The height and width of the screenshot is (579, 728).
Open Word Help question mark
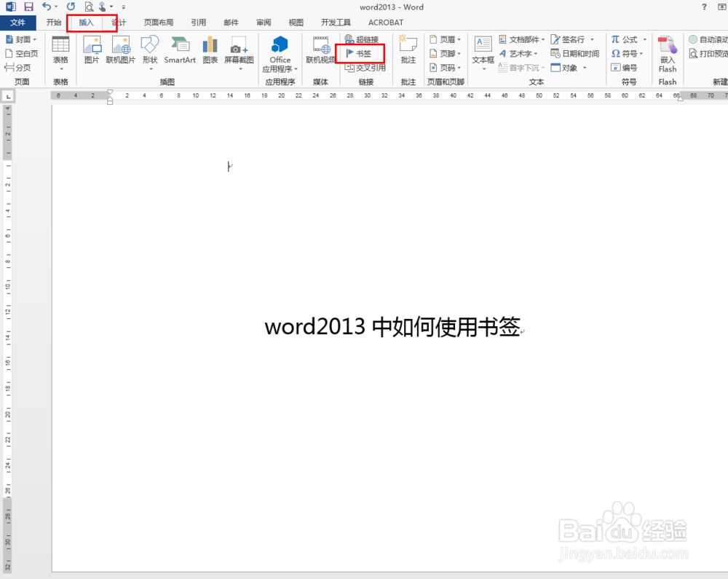(704, 7)
